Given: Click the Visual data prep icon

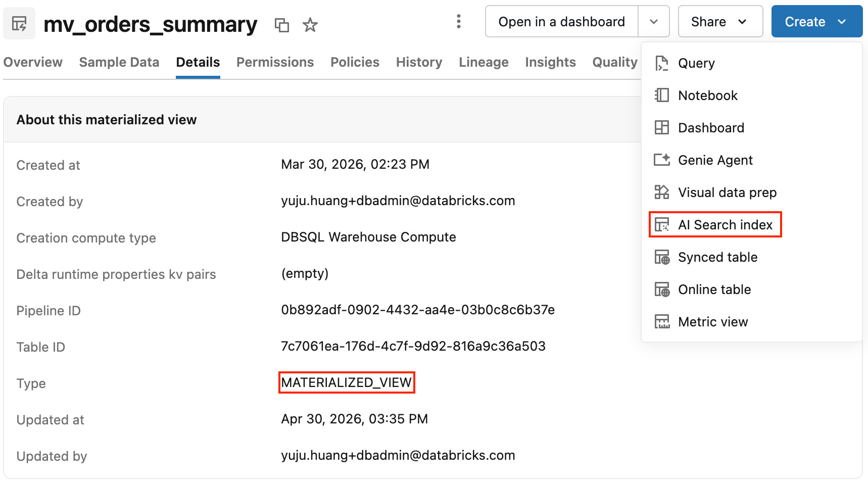Looking at the screenshot, I should (x=662, y=192).
